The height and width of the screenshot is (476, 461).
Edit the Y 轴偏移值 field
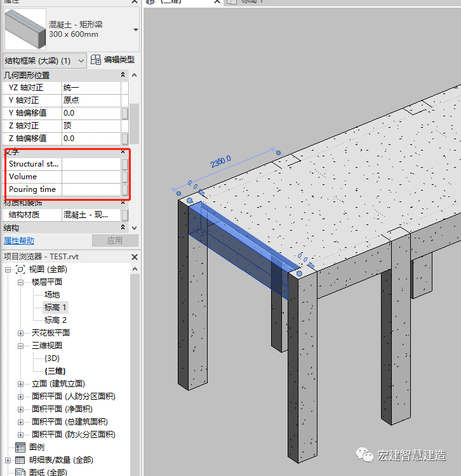pyautogui.click(x=91, y=113)
